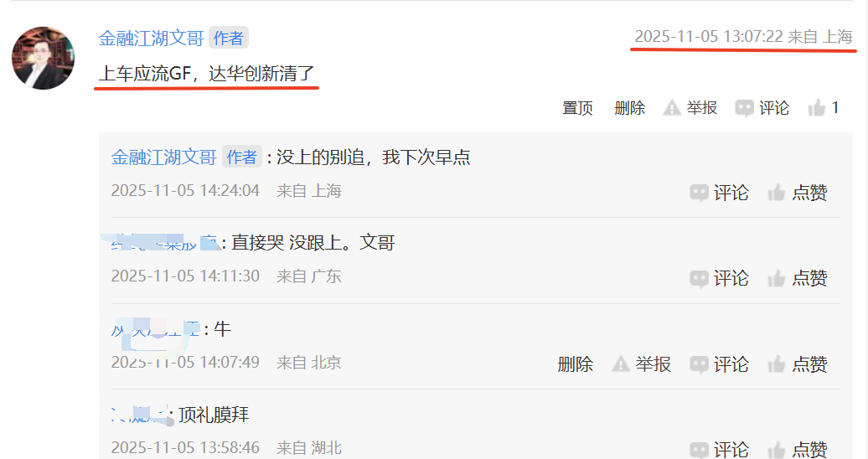
Task: Delete the main post using 删除
Action: click(x=629, y=108)
